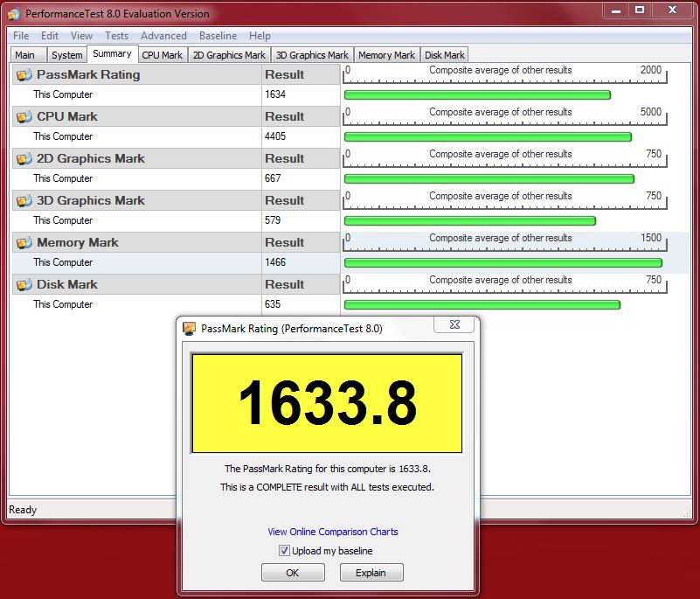Open the Tests menu
Image resolution: width=700 pixels, height=599 pixels.
pyautogui.click(x=116, y=36)
